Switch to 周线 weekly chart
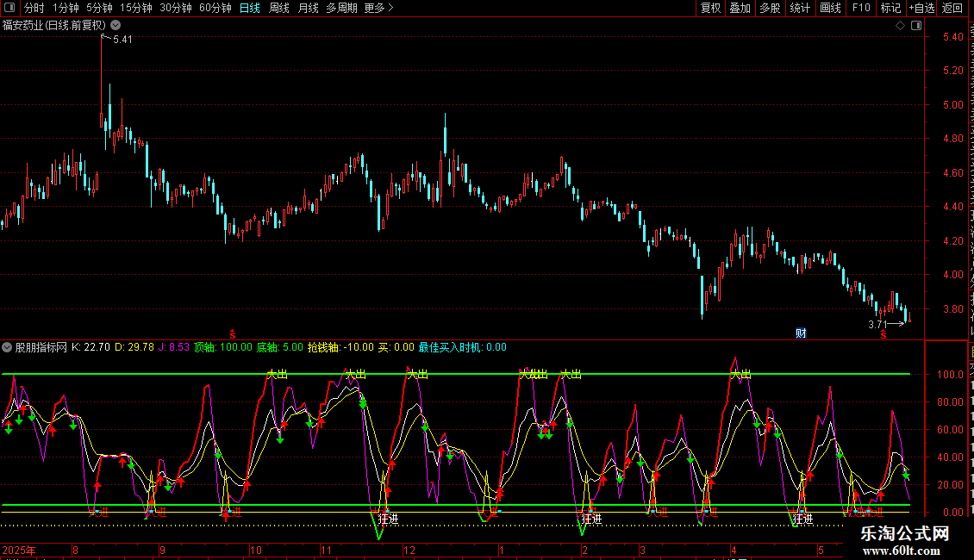This screenshot has width=974, height=560. (279, 8)
